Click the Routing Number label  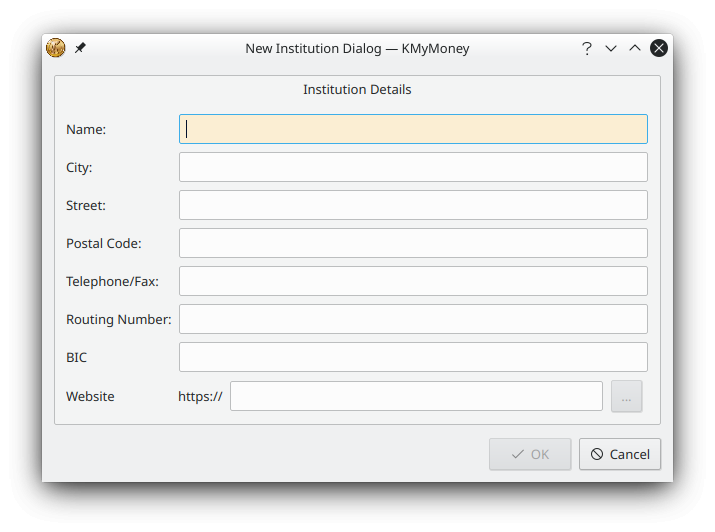tap(119, 320)
